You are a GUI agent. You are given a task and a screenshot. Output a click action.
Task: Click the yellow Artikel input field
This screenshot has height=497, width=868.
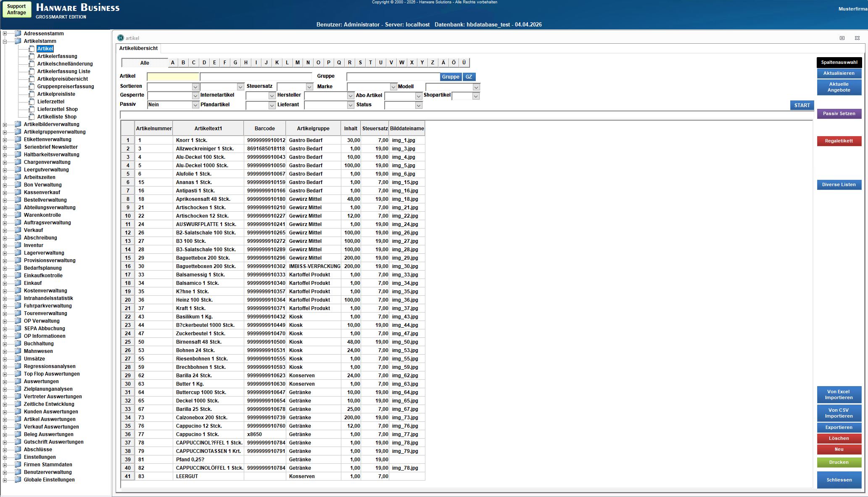[x=173, y=76]
